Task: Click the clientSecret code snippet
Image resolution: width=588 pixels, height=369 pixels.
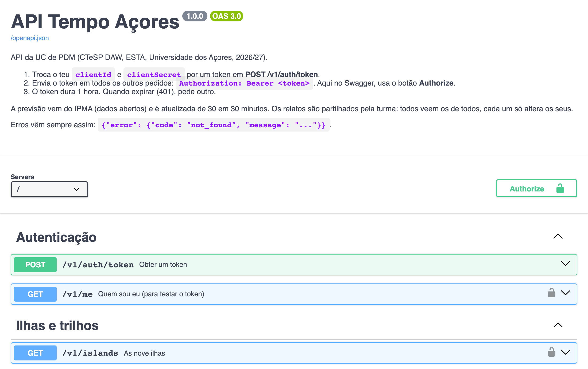Action: click(x=154, y=75)
